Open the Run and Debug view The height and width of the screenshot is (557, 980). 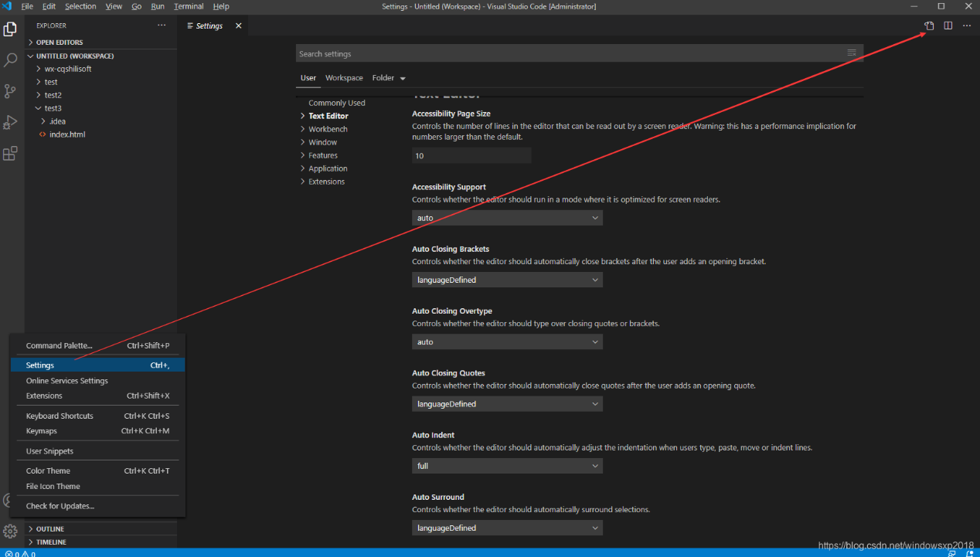10,122
